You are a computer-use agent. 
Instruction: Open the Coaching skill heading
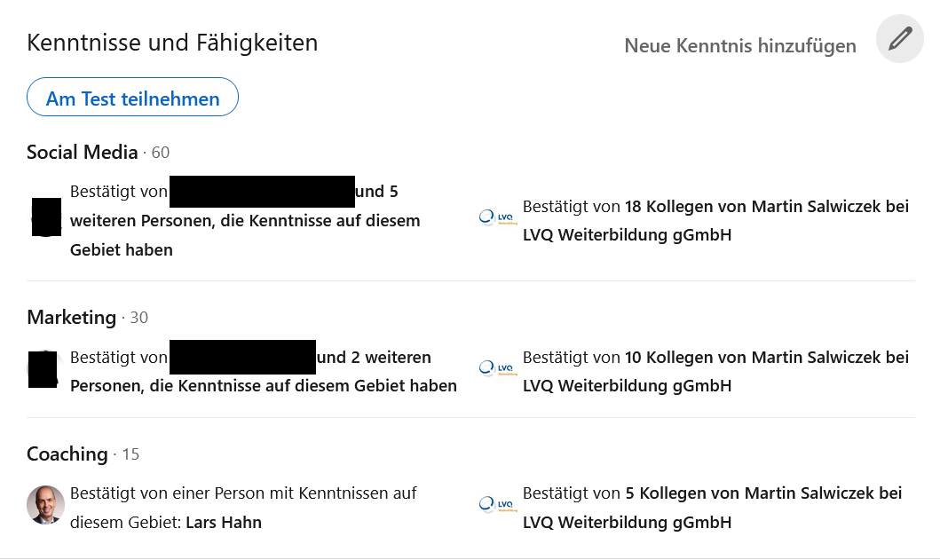67,454
